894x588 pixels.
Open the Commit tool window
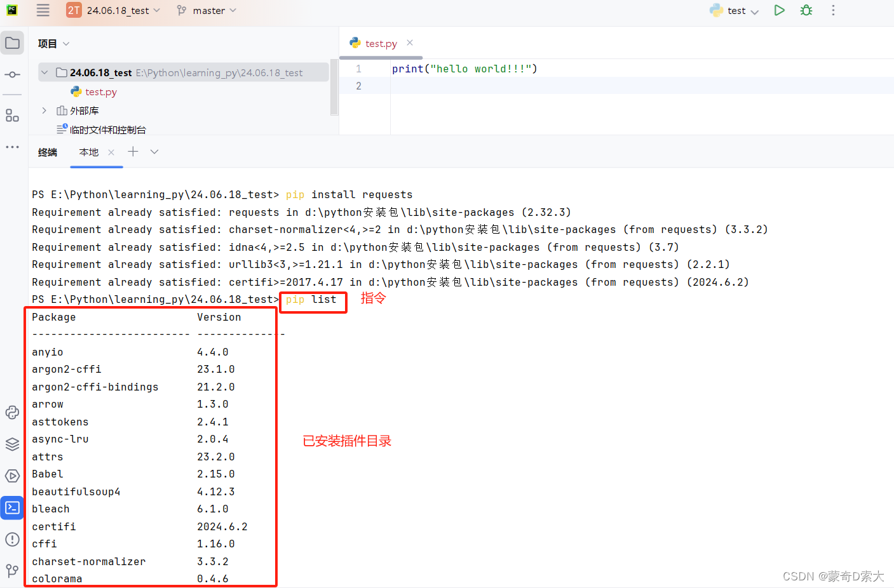pos(12,74)
